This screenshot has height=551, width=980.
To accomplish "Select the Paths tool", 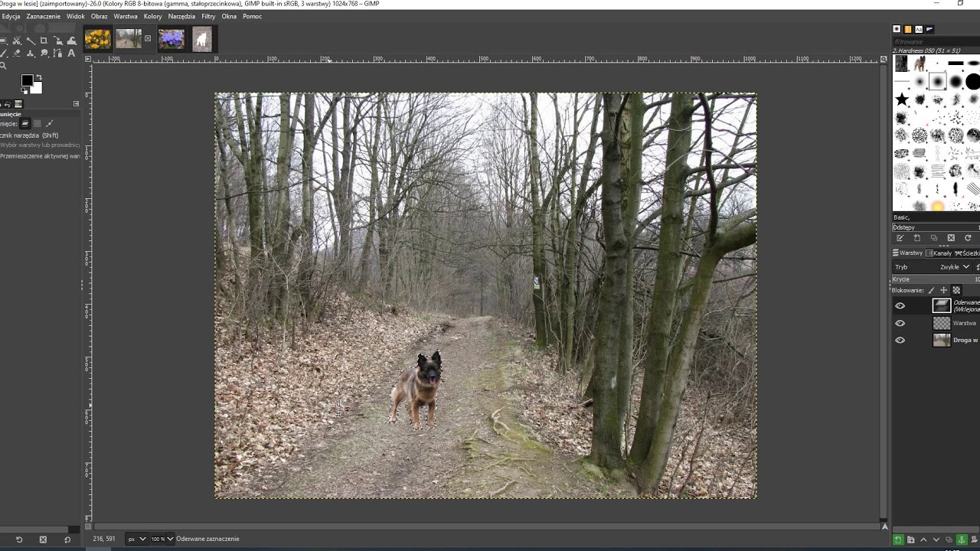I will tap(57, 53).
